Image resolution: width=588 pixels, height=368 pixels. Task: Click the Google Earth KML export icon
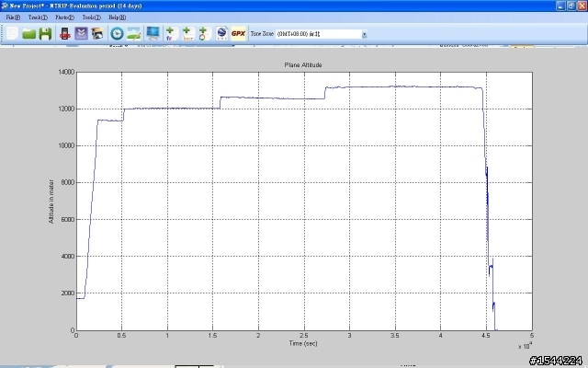221,33
